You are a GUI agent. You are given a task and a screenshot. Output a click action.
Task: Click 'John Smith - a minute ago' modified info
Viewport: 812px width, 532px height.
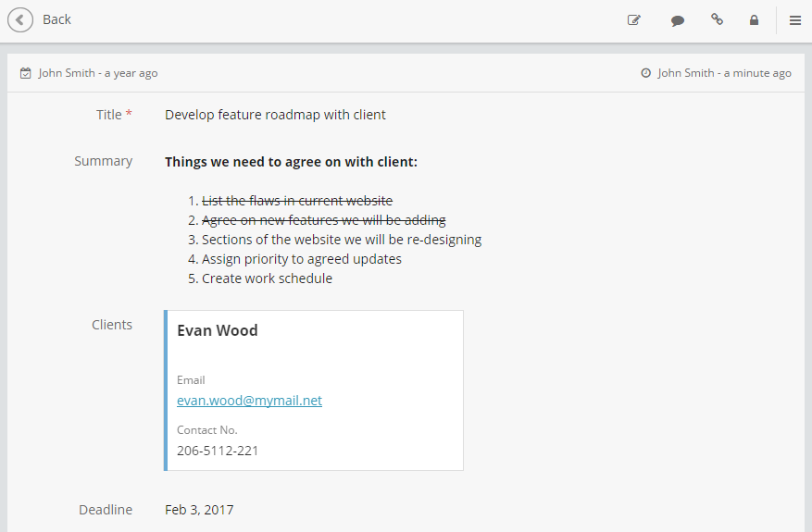[x=724, y=73]
